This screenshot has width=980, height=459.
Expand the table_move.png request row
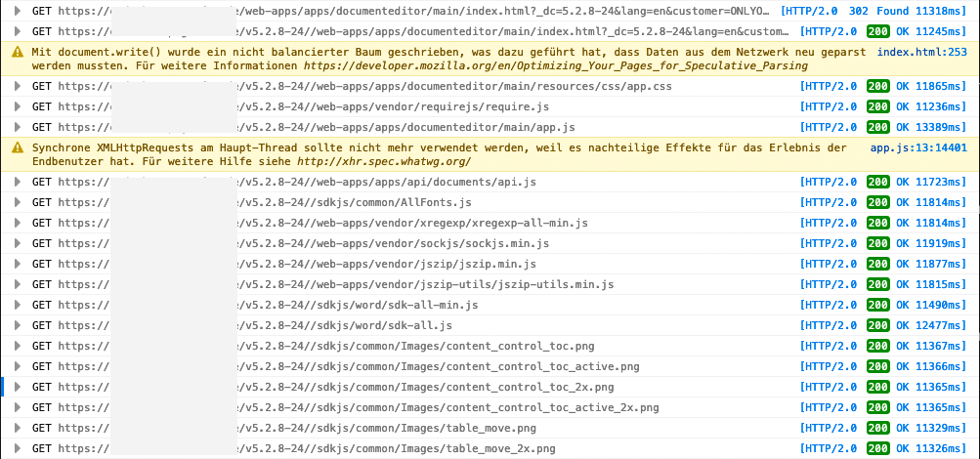coord(18,428)
